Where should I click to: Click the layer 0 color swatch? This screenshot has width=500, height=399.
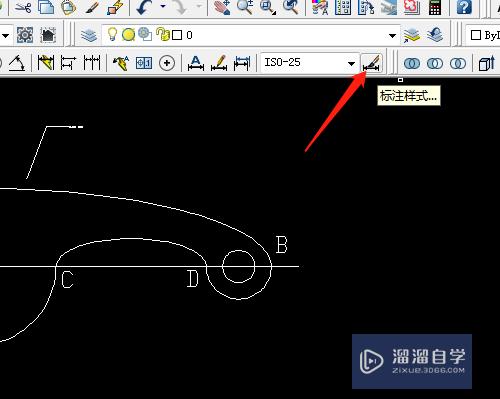(177, 35)
